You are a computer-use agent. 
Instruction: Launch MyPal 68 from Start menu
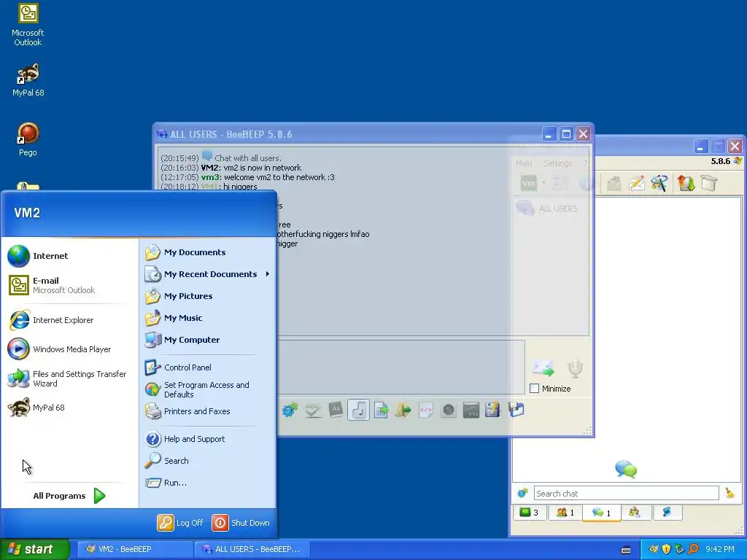tap(69, 408)
